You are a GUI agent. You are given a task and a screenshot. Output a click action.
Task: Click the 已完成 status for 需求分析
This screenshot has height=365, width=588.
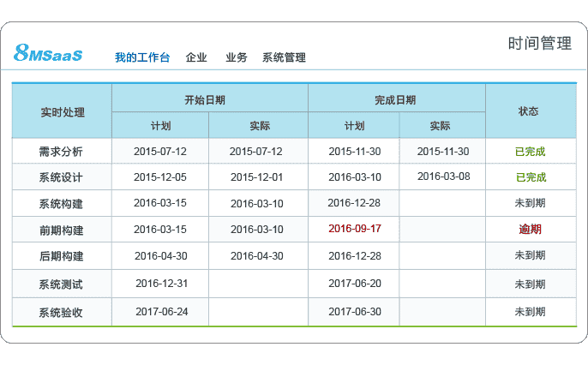pyautogui.click(x=530, y=152)
